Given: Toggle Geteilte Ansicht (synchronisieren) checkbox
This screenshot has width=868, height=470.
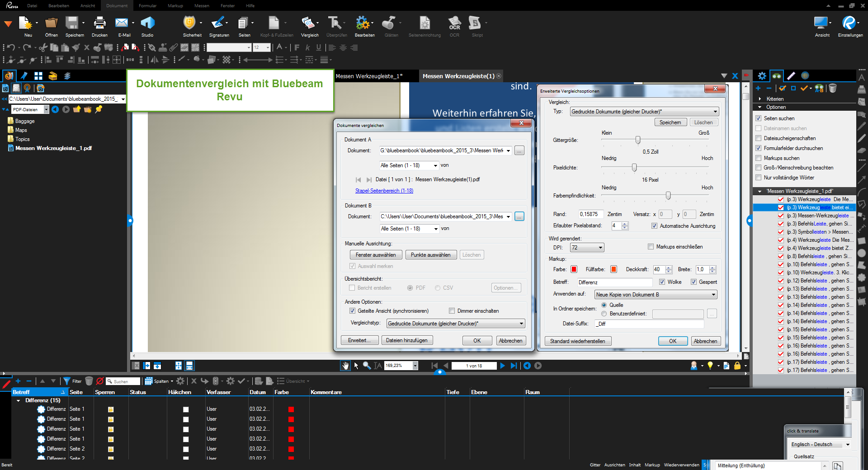Looking at the screenshot, I should [x=352, y=311].
